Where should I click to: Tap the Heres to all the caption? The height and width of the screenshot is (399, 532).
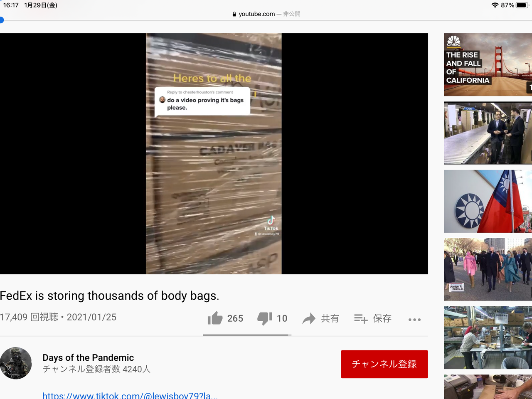(x=212, y=78)
